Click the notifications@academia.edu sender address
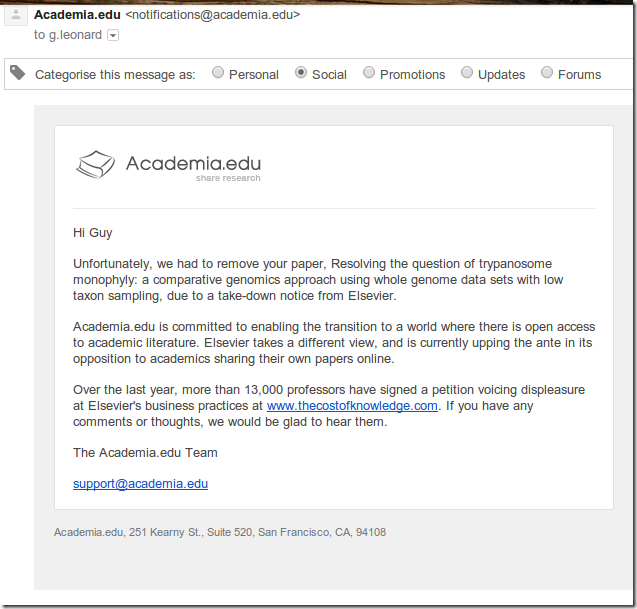 (x=212, y=15)
